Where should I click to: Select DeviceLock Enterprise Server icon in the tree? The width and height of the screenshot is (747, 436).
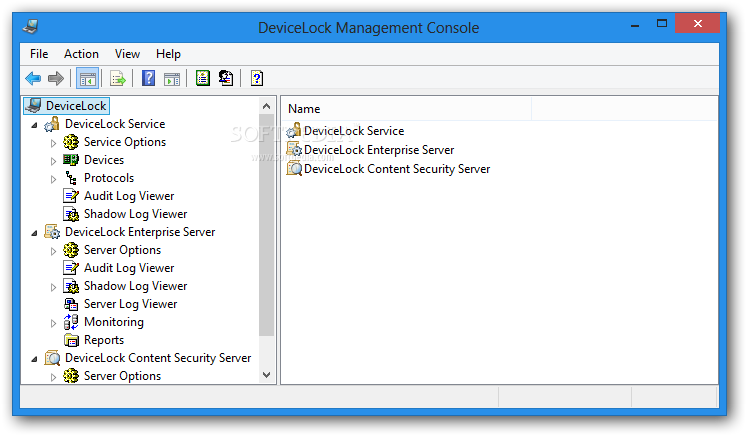tap(52, 232)
